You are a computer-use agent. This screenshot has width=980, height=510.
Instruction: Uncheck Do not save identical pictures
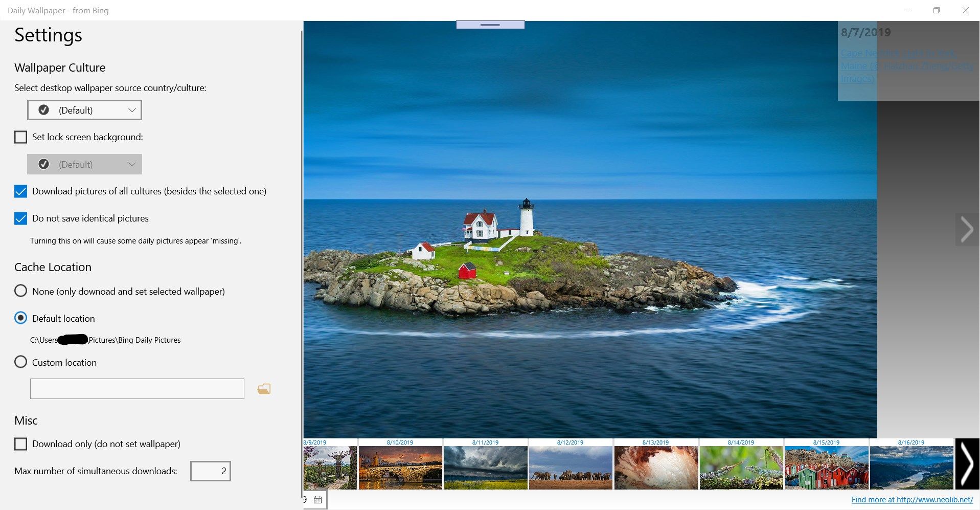point(20,218)
